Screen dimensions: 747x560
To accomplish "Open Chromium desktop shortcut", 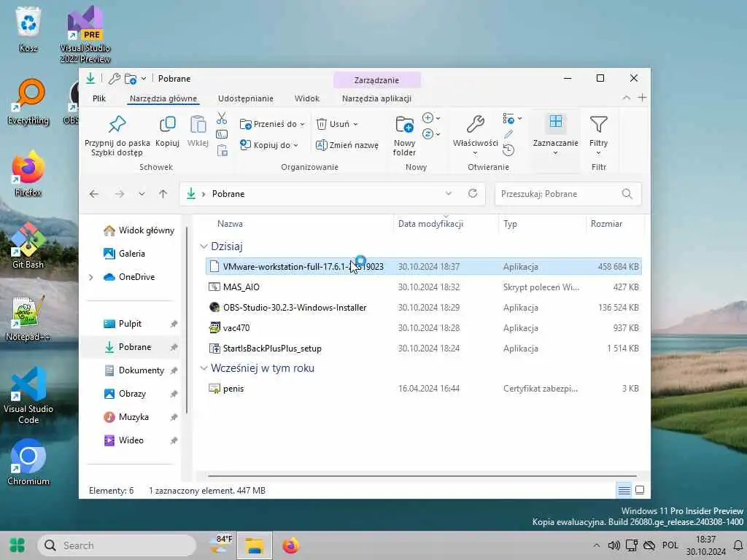I will 28,462.
